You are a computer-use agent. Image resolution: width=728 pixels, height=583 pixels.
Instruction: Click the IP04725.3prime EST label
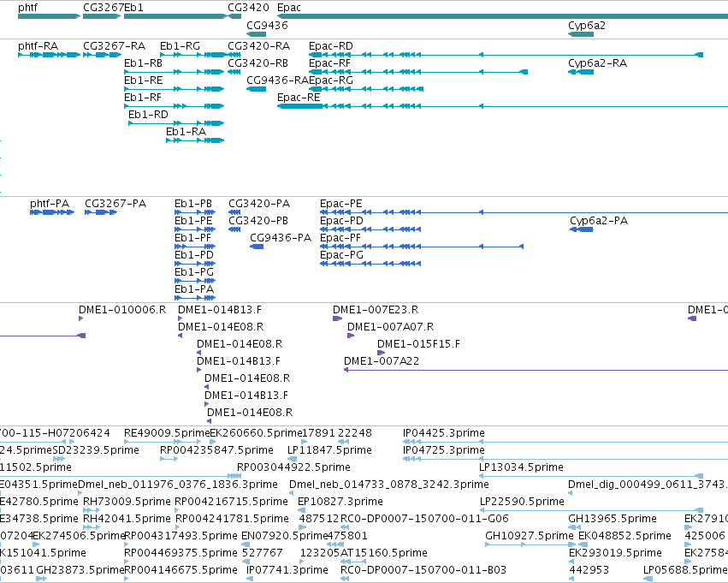[x=444, y=450]
